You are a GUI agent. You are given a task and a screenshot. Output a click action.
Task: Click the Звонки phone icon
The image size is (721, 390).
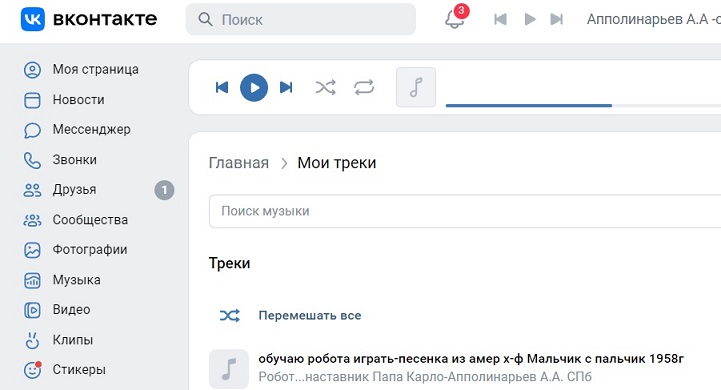coord(32,160)
